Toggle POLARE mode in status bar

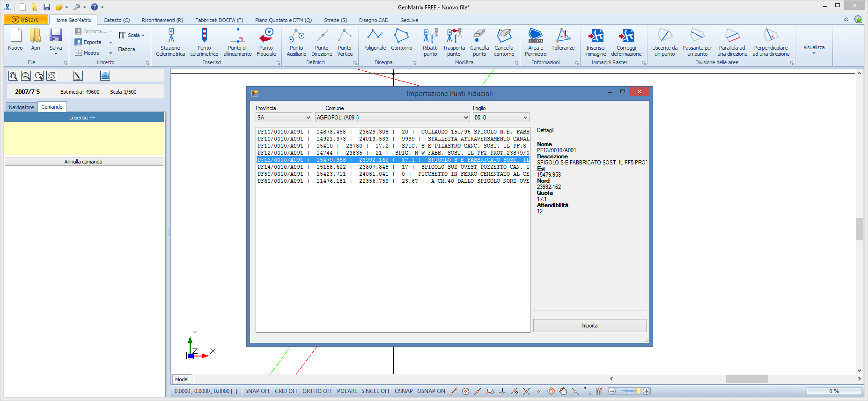coord(347,391)
